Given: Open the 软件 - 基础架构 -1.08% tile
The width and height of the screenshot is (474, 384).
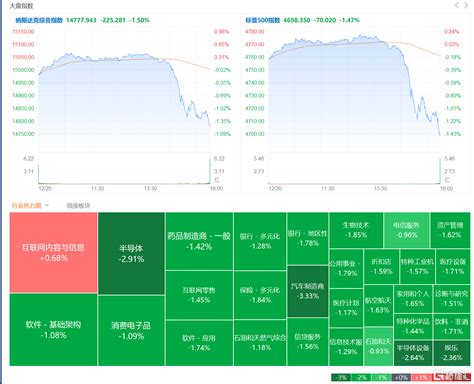Looking at the screenshot, I should (53, 330).
